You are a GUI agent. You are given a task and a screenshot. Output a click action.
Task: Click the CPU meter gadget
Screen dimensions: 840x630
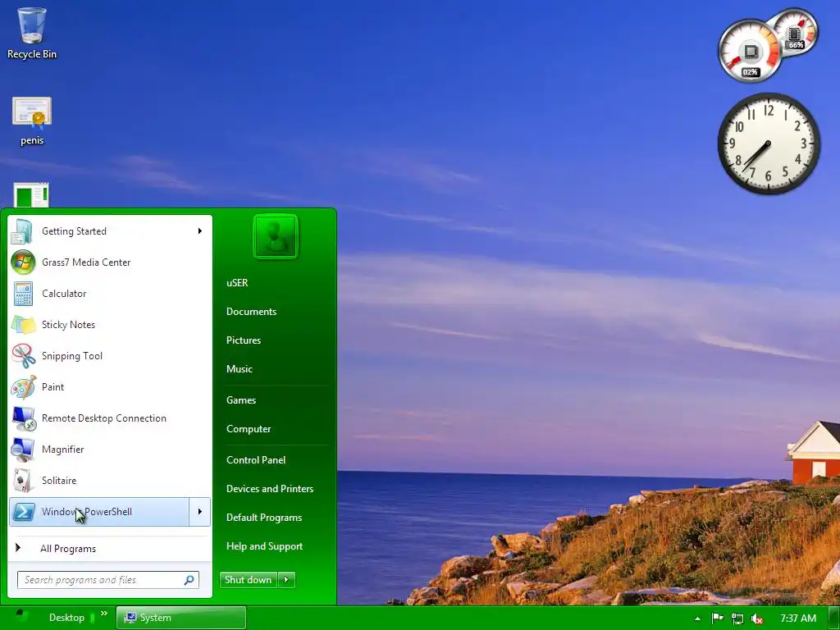point(751,51)
